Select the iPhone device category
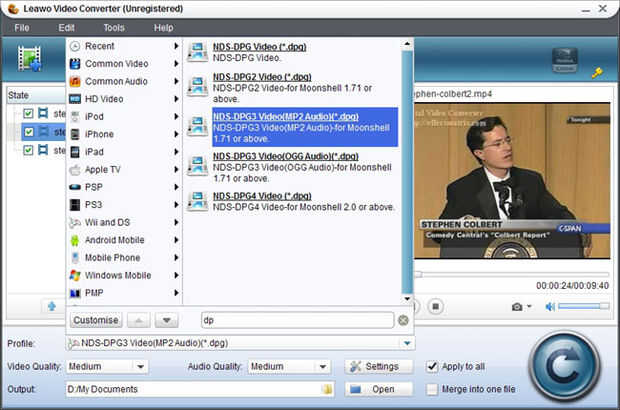 [x=99, y=134]
